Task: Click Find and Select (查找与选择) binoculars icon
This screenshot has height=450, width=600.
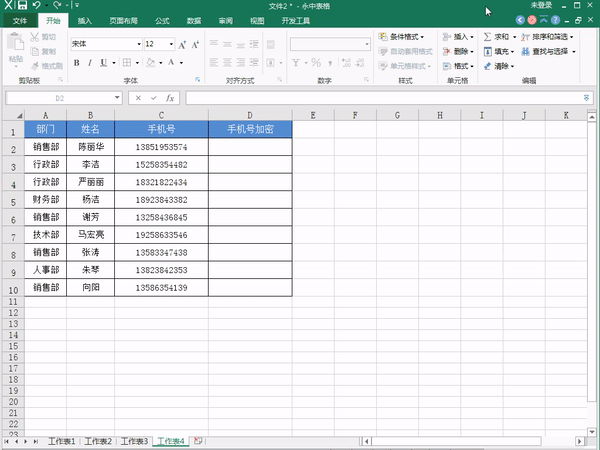Action: click(525, 51)
